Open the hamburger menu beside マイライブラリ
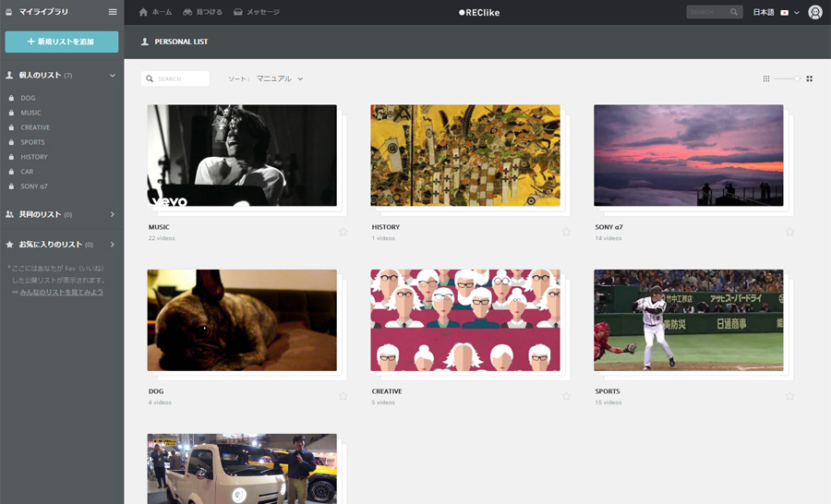831x504 pixels. pyautogui.click(x=113, y=12)
